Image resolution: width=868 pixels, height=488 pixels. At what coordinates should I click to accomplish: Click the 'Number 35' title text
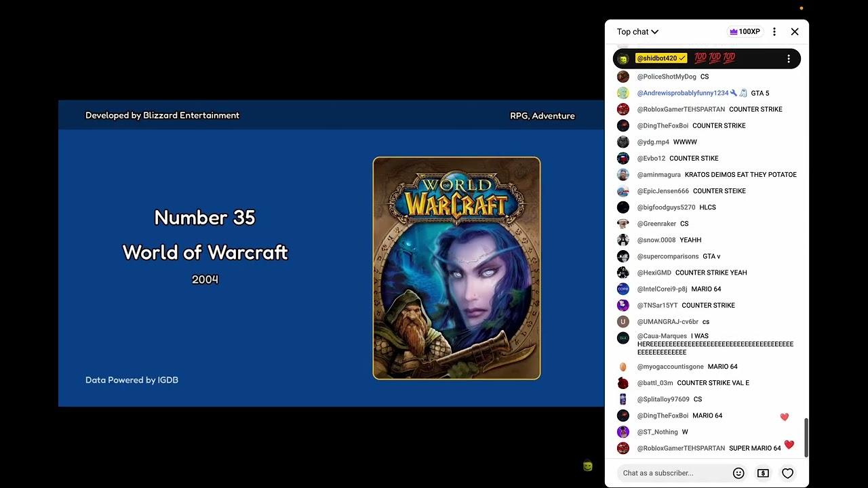(205, 218)
